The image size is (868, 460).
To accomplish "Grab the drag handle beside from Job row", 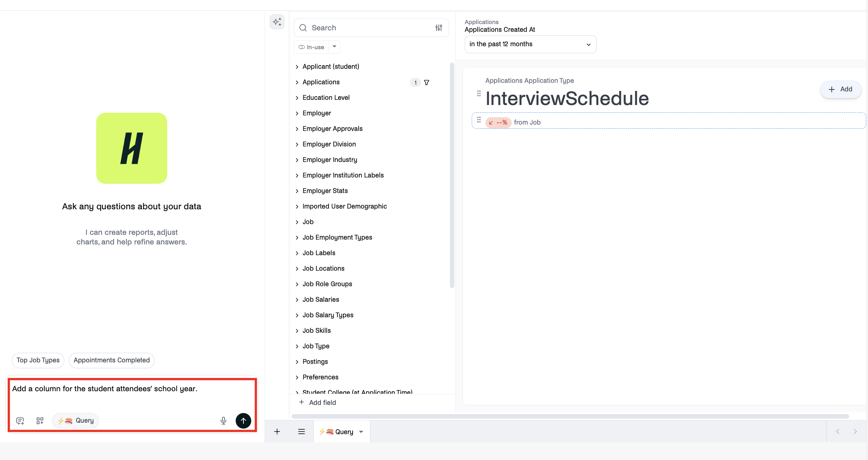I will 479,120.
